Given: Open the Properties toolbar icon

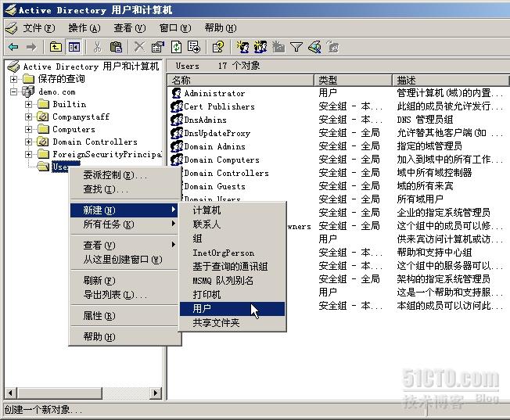Looking at the screenshot, I should click(x=158, y=47).
